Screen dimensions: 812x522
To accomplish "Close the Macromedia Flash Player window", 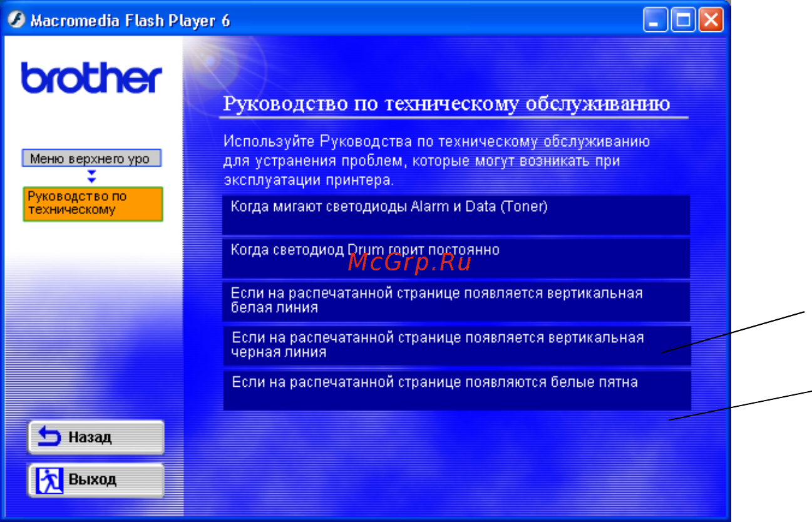I will (710, 21).
